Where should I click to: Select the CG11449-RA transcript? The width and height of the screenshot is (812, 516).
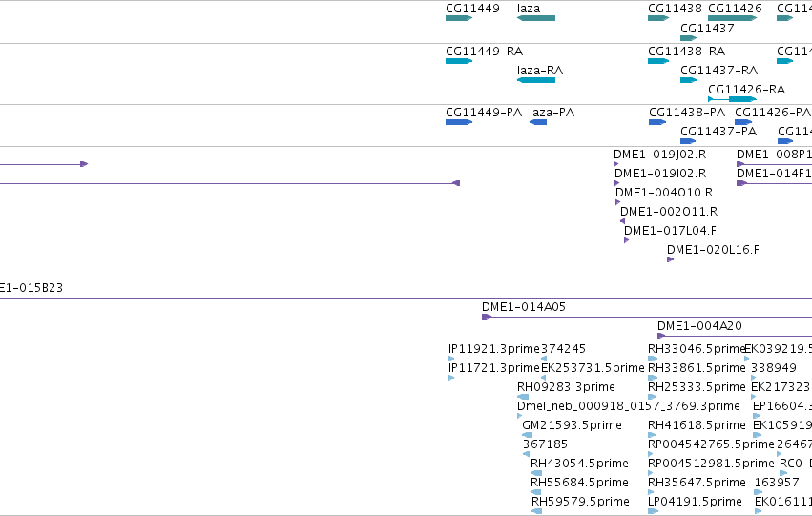(459, 61)
